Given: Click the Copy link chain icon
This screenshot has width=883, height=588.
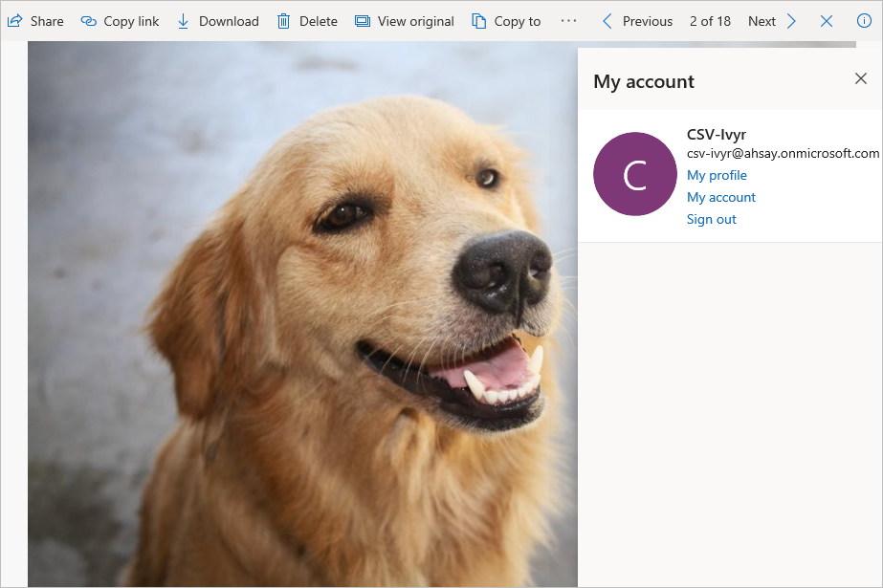Looking at the screenshot, I should click(89, 21).
